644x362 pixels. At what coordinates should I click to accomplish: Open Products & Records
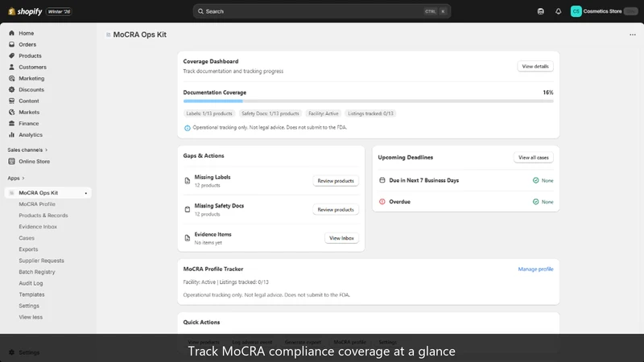[x=43, y=216]
